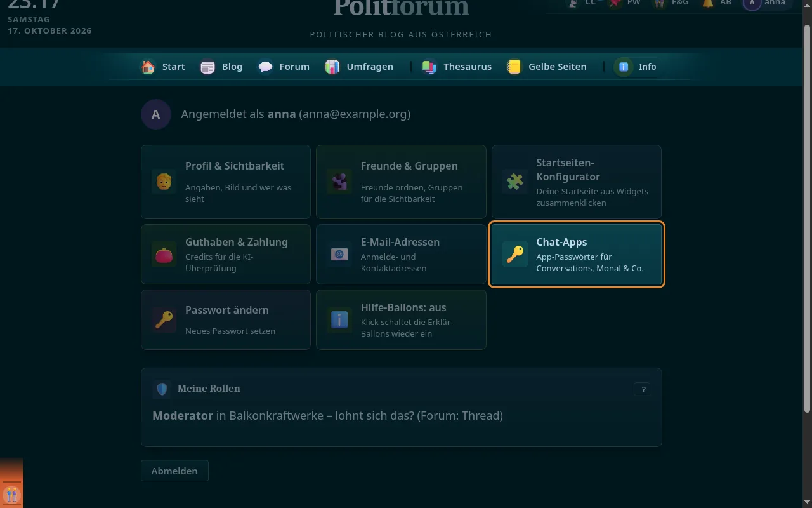This screenshot has height=508, width=812.
Task: Click the orange people icon at bottom left
Action: pyautogui.click(x=11, y=494)
